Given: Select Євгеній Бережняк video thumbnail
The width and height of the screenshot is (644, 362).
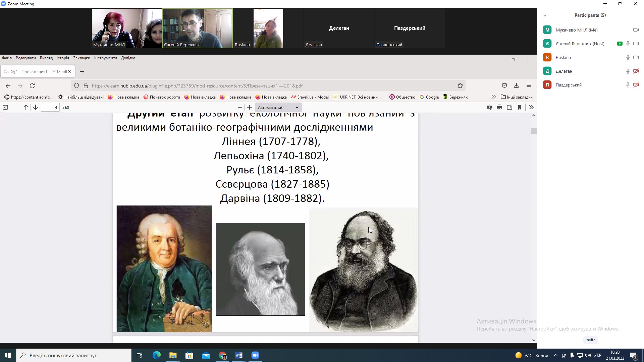Looking at the screenshot, I should point(198,28).
